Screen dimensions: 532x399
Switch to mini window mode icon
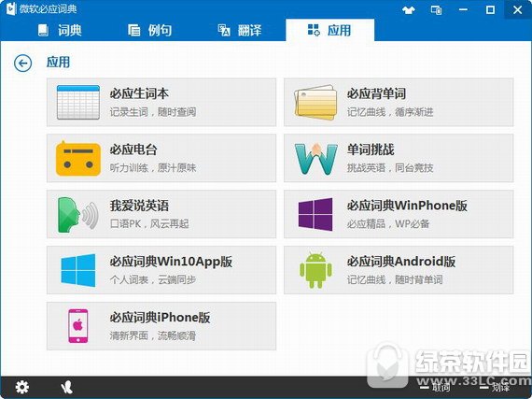pos(436,10)
